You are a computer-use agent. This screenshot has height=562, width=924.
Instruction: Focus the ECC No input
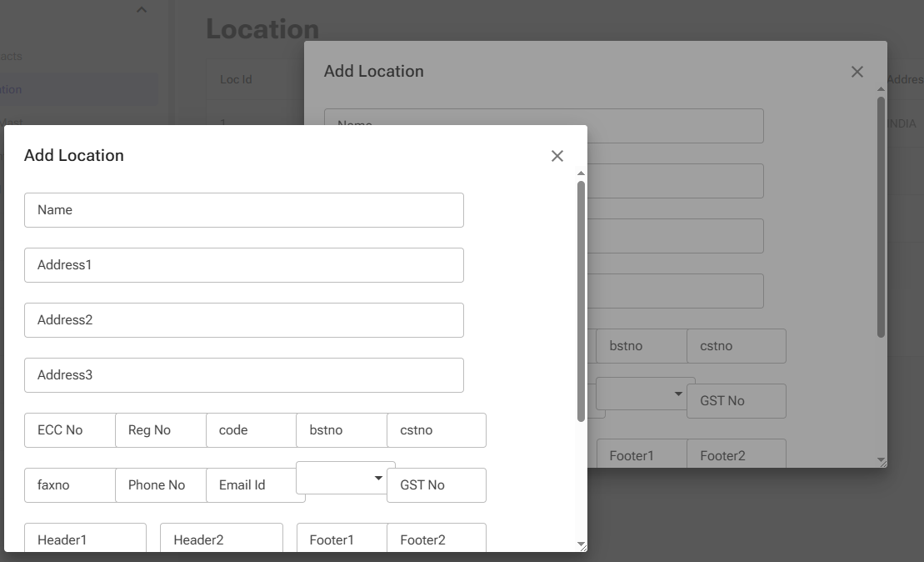tap(70, 430)
